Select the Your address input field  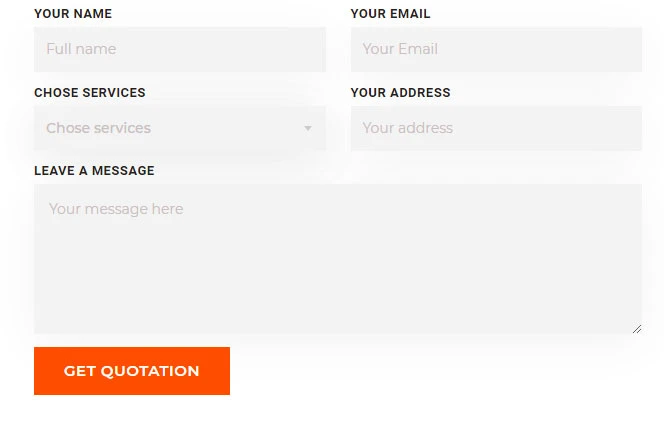496,128
